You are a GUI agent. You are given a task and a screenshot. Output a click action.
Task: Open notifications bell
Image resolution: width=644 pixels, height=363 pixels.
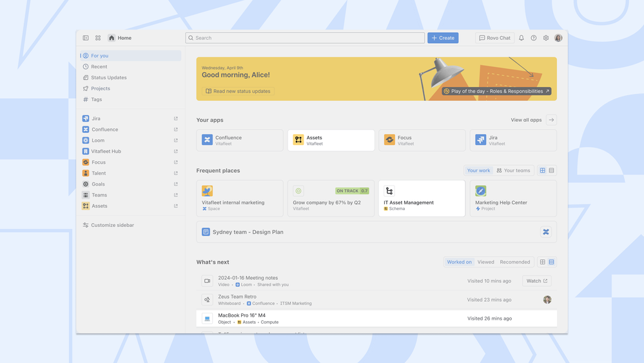(x=522, y=38)
